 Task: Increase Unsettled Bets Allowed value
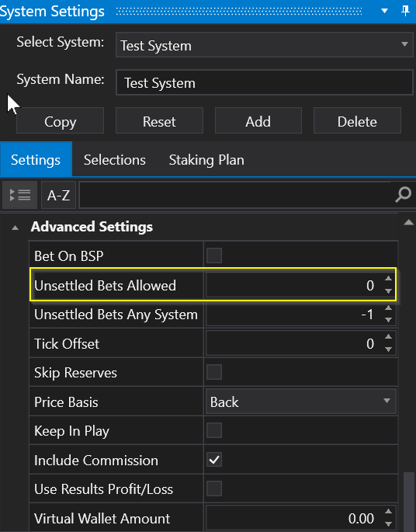click(389, 279)
